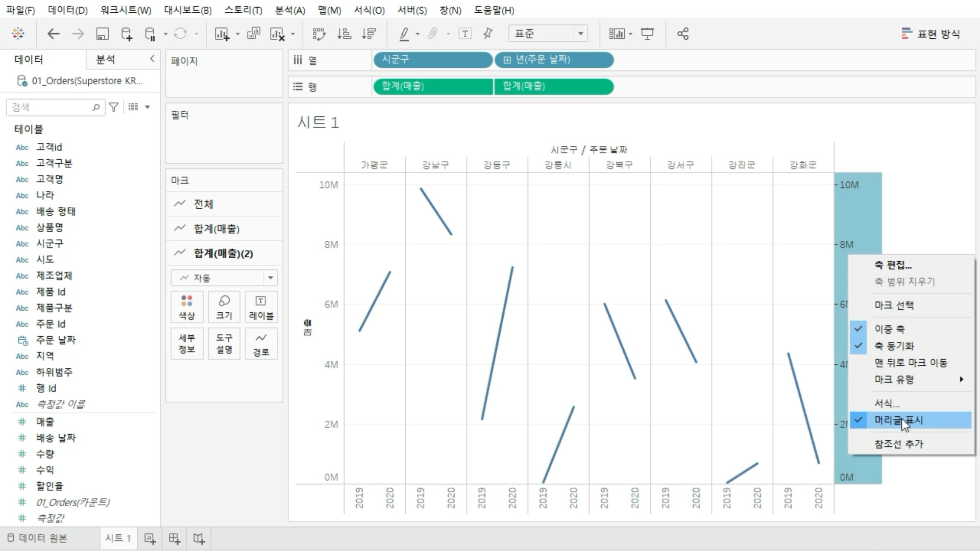980x551 pixels.
Task: Click the 레이블 label marks button
Action: coord(261,307)
